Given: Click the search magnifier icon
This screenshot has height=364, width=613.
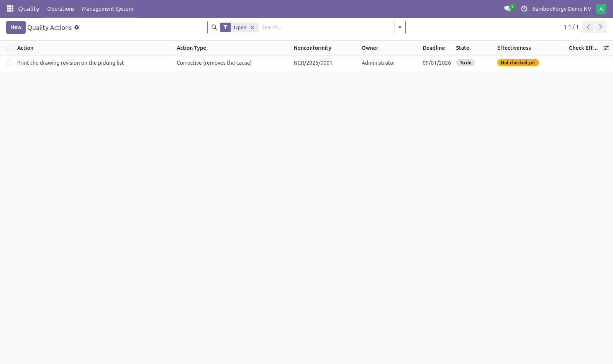Looking at the screenshot, I should point(214,27).
